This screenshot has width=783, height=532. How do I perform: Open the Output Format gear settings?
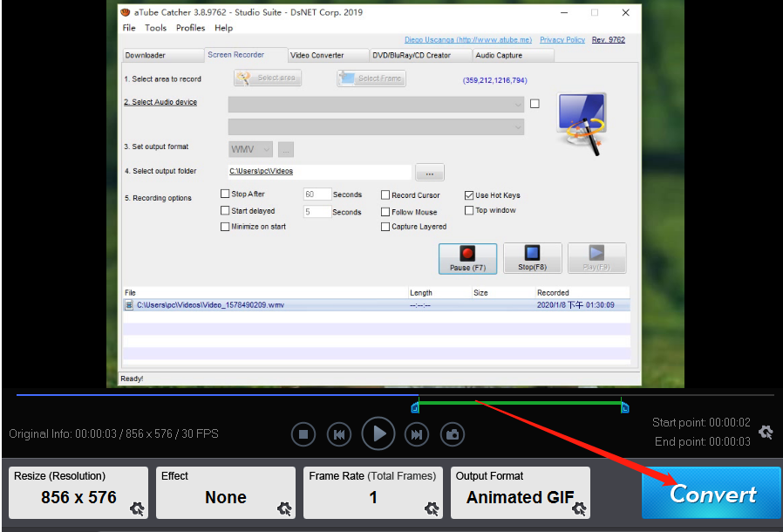(x=579, y=508)
